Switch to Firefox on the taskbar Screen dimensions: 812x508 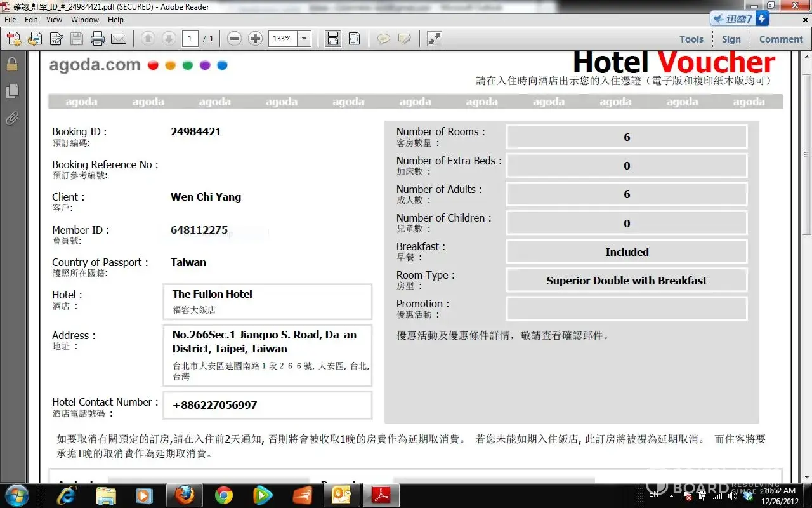185,495
